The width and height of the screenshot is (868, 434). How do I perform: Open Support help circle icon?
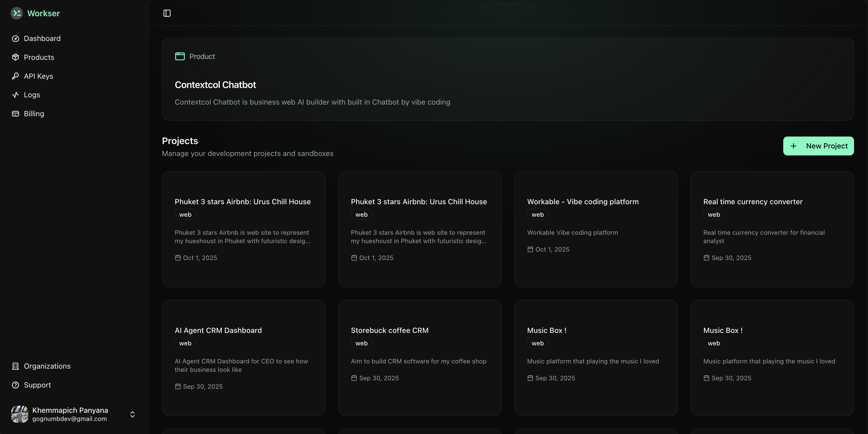pos(15,385)
